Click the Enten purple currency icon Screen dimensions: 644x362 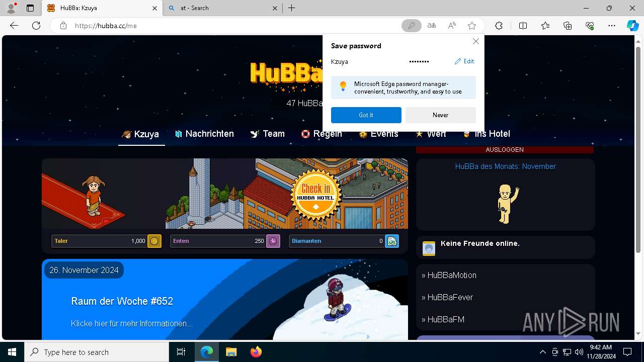[x=273, y=241]
